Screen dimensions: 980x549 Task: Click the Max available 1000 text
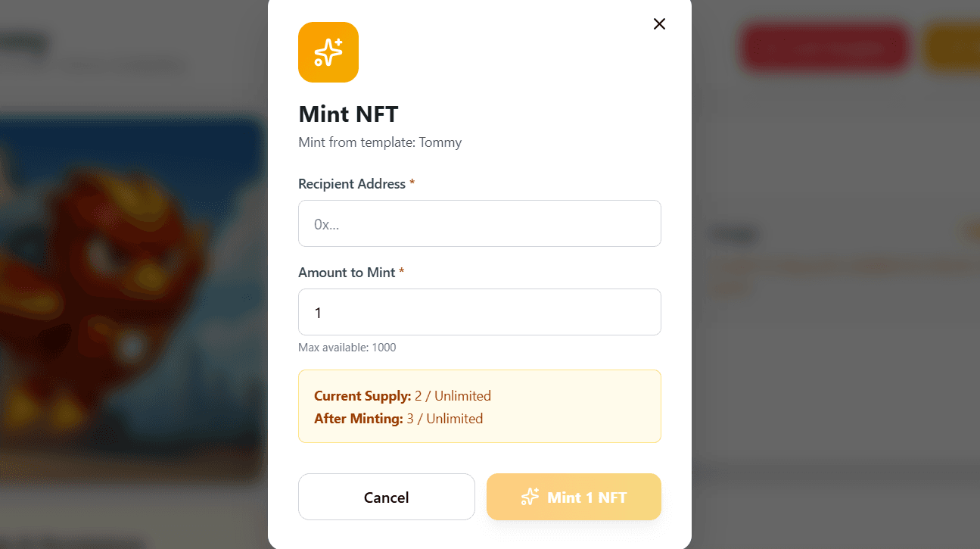coord(347,347)
